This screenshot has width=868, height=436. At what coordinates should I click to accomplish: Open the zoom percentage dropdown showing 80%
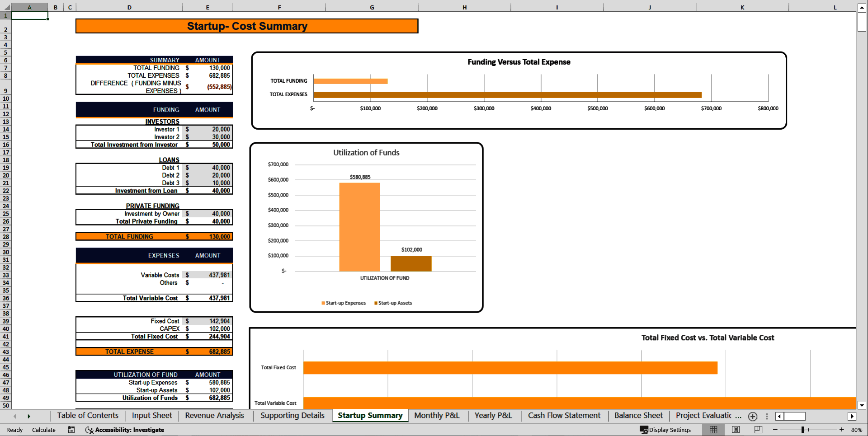tap(857, 430)
